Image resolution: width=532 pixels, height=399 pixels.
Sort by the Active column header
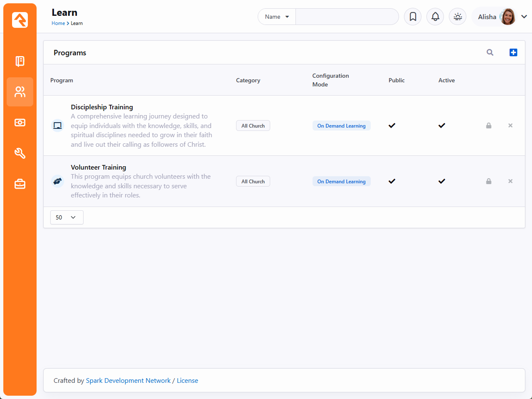click(x=446, y=80)
